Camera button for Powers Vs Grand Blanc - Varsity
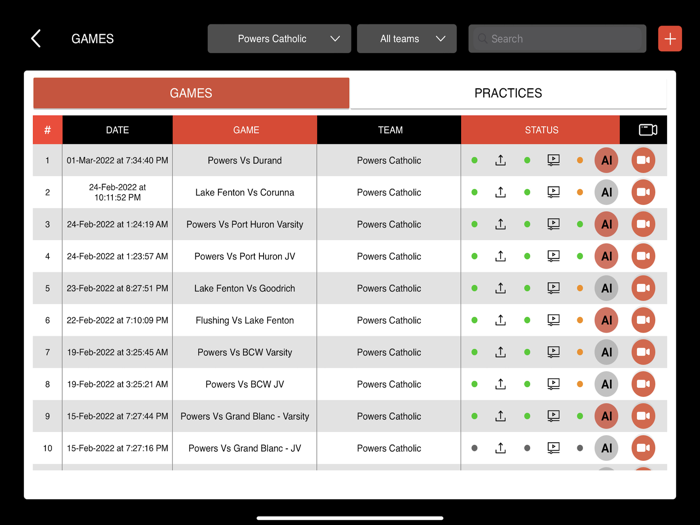This screenshot has height=525, width=700. 643,416
